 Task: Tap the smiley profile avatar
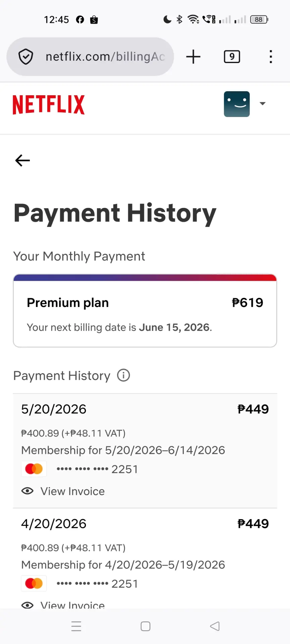coord(237,104)
